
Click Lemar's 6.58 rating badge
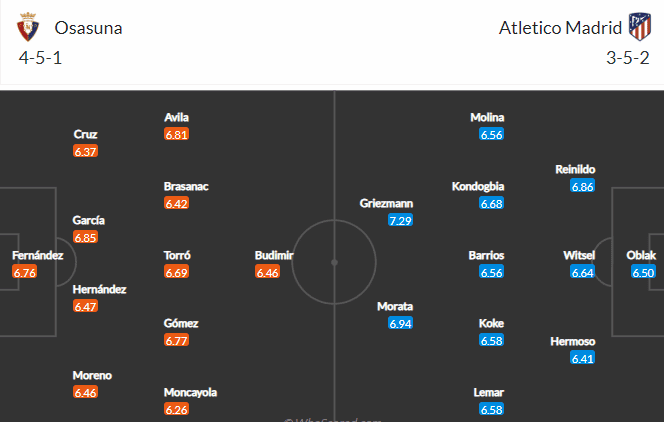491,410
